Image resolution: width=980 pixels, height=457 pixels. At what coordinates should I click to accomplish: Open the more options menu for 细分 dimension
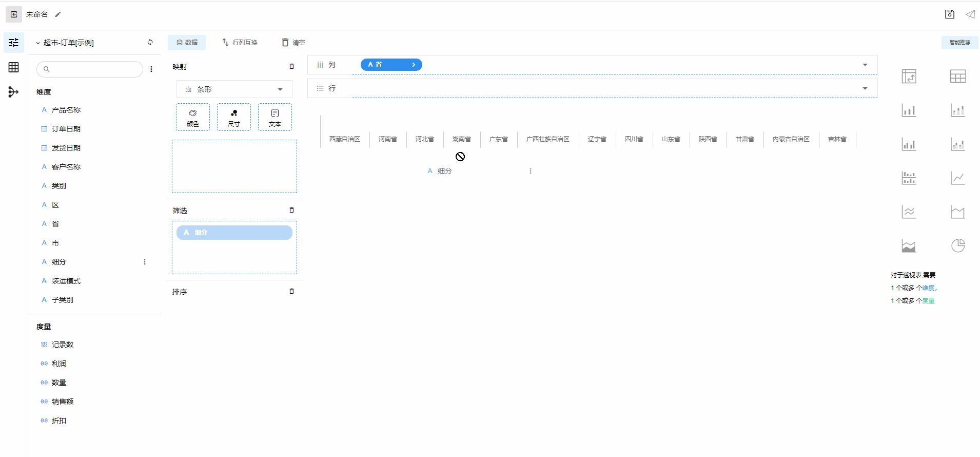coord(145,262)
